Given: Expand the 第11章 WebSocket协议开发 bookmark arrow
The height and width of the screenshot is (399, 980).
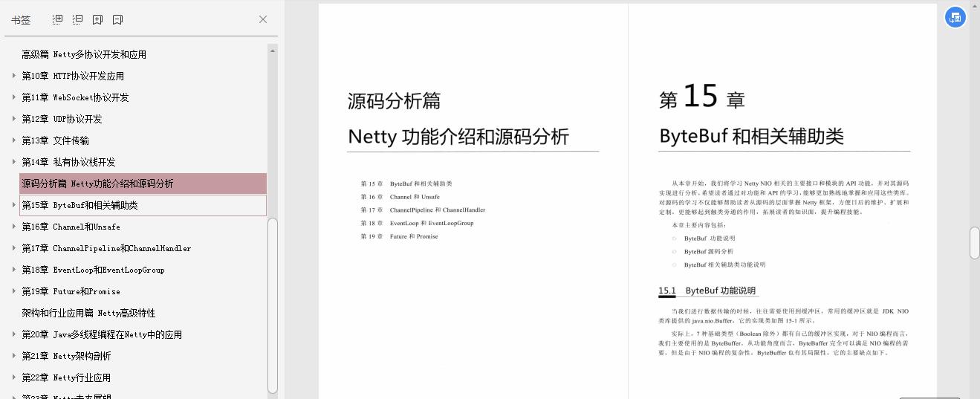Looking at the screenshot, I should tap(14, 97).
